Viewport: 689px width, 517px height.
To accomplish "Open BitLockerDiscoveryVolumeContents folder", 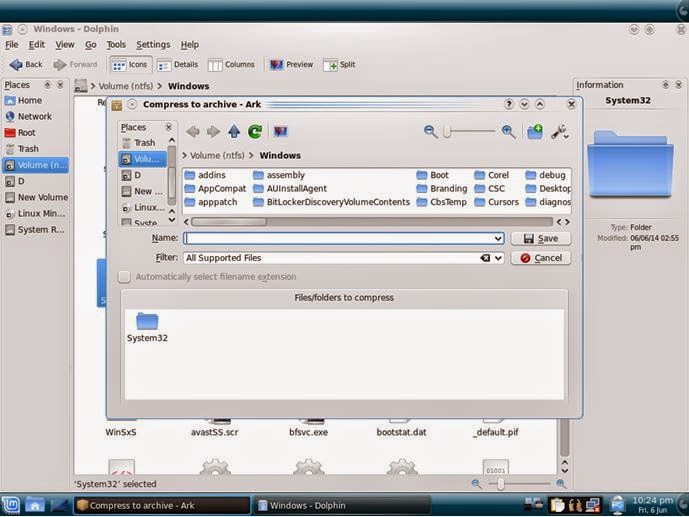I will 332,202.
